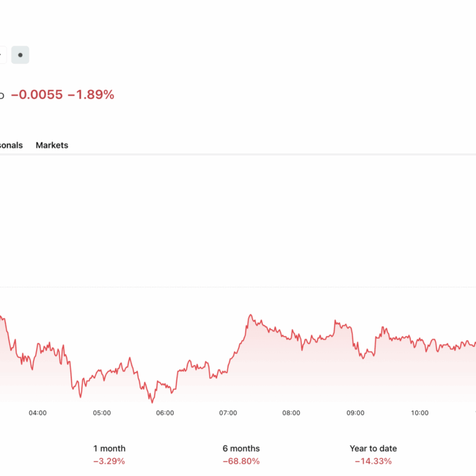
Task: Click the 08:00 time axis label
Action: (x=291, y=413)
